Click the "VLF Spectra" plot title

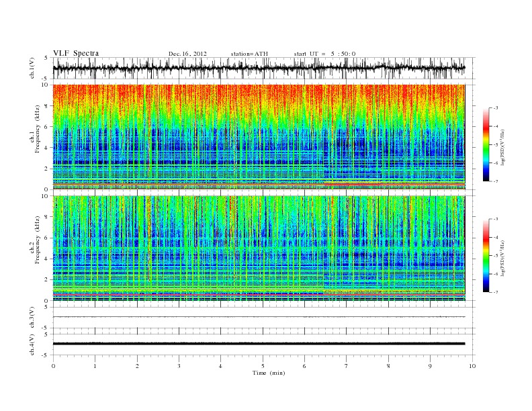tap(76, 53)
